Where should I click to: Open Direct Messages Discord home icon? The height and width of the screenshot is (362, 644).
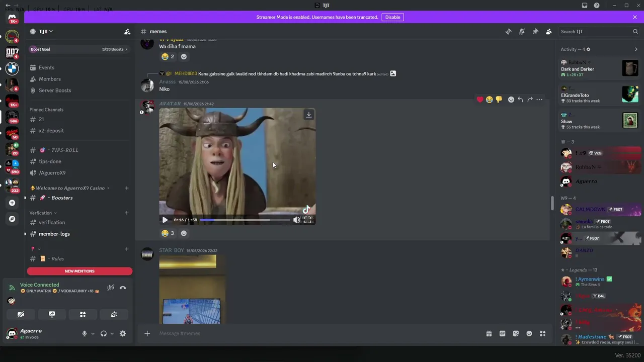pos(12,18)
